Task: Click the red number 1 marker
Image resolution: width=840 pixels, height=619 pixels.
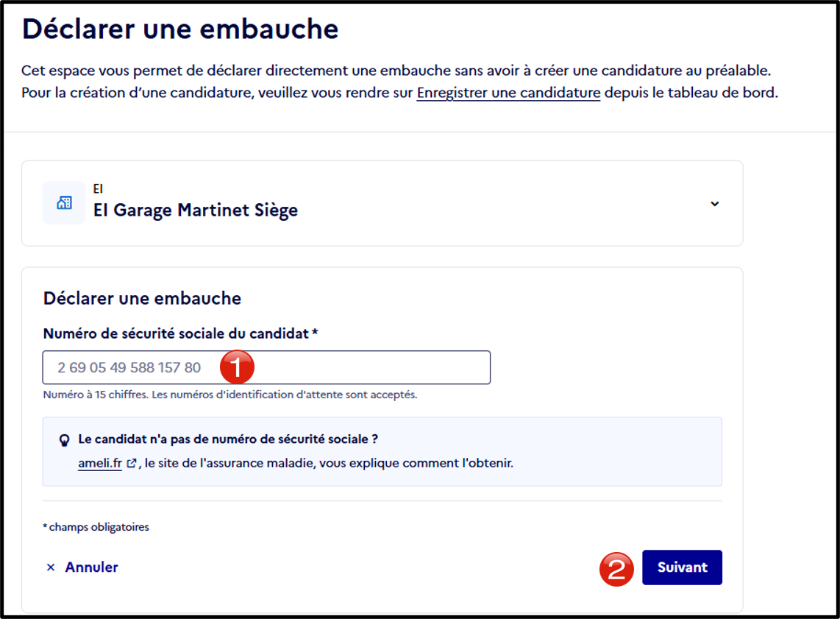Action: click(x=237, y=367)
